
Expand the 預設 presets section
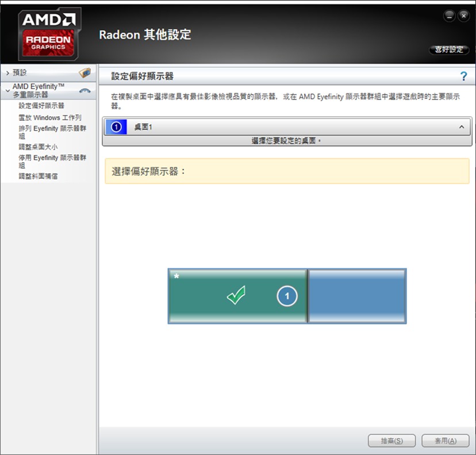[x=8, y=73]
